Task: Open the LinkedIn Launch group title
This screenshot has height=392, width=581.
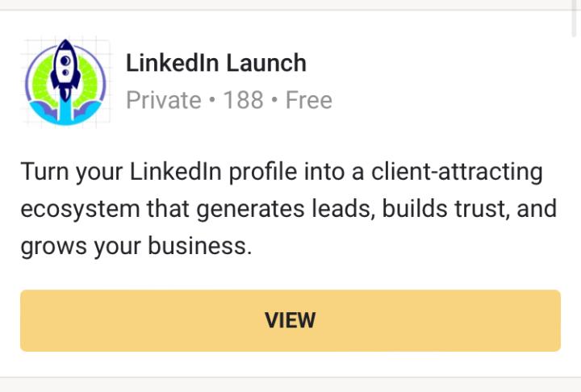Action: pos(215,63)
